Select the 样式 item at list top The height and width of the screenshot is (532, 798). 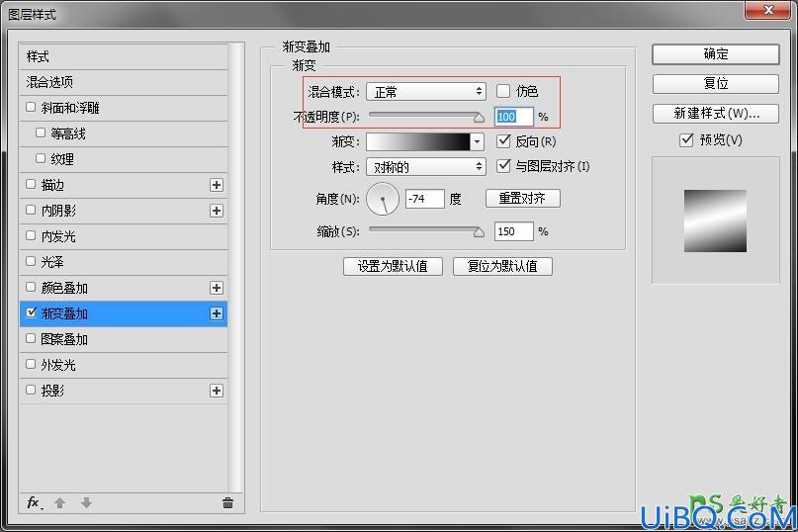124,56
